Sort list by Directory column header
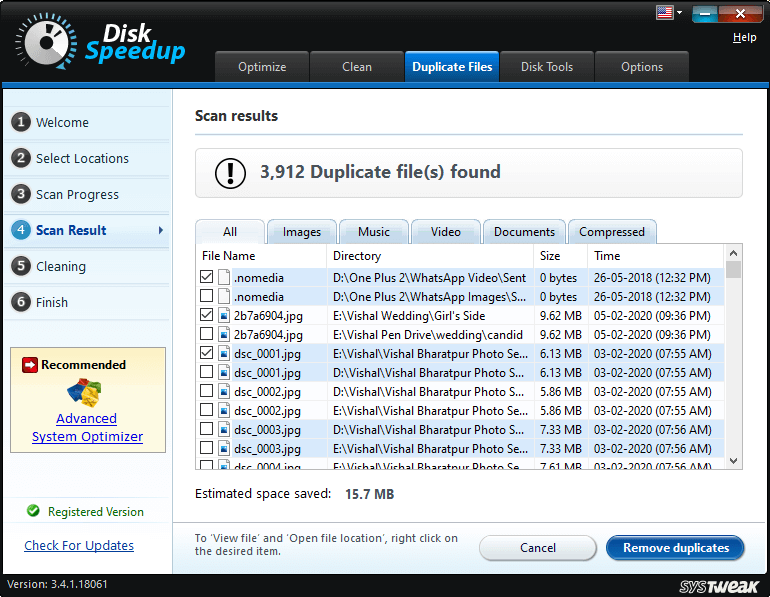The height and width of the screenshot is (597, 770). [430, 256]
